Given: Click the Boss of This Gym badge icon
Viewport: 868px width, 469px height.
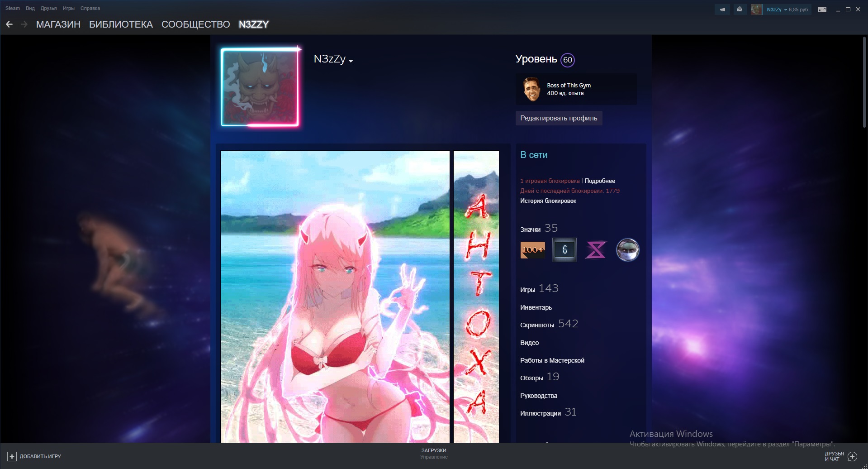Looking at the screenshot, I should coord(531,89).
